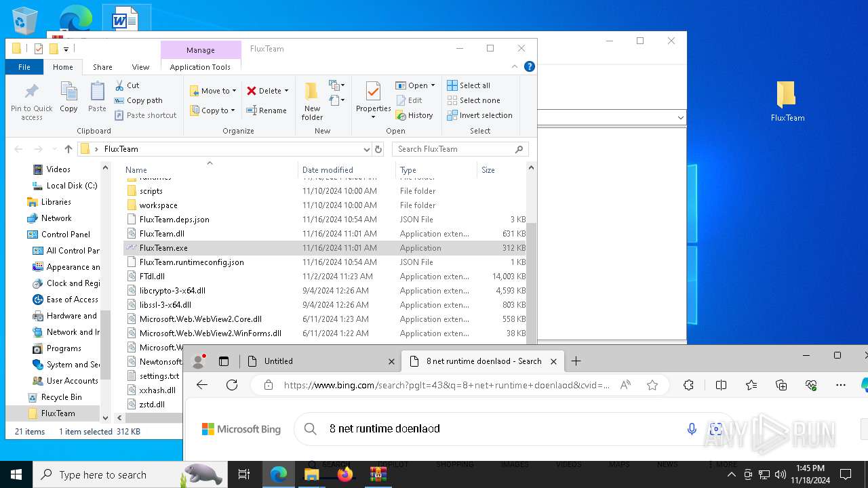This screenshot has width=868, height=488.
Task: Click Select all
Action: (x=469, y=85)
